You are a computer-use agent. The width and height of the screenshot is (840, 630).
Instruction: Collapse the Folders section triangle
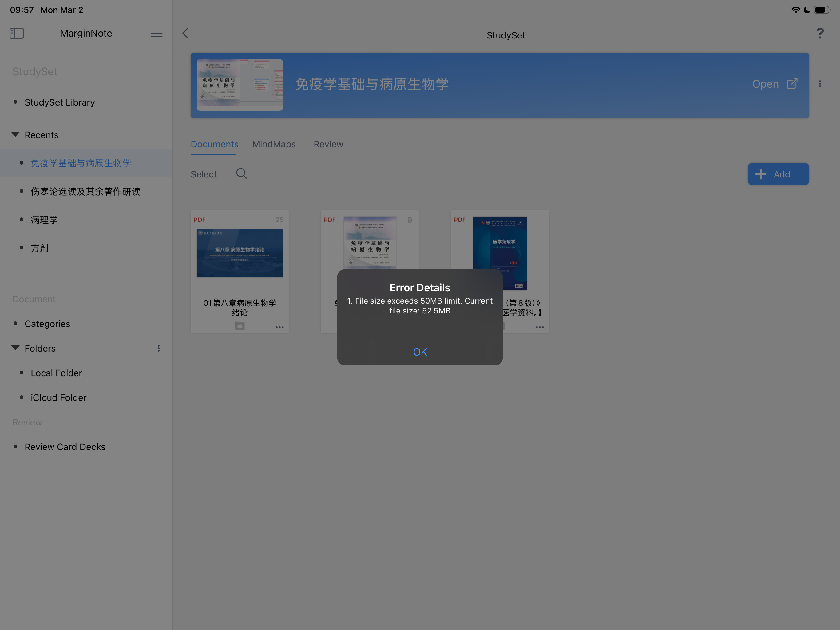tap(16, 348)
